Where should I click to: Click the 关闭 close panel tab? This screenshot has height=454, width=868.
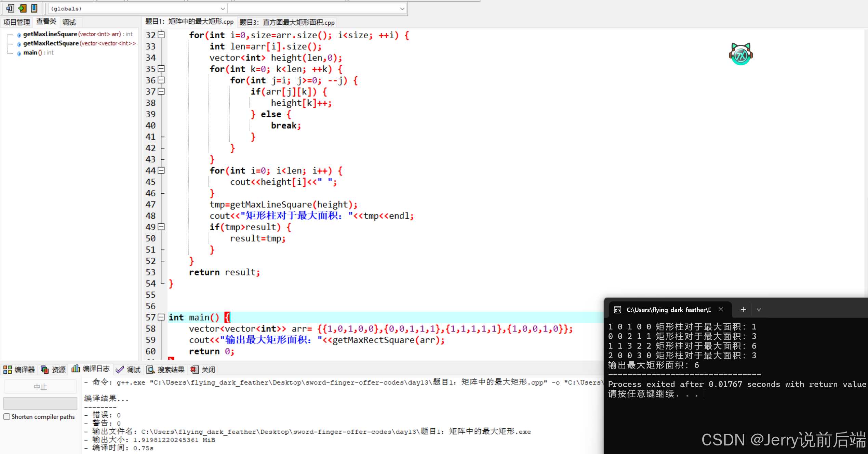pos(203,369)
